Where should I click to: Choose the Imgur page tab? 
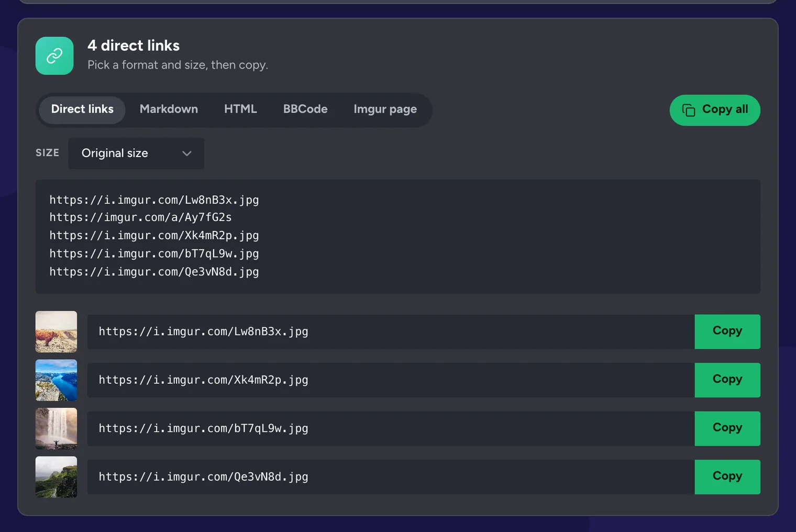point(385,109)
